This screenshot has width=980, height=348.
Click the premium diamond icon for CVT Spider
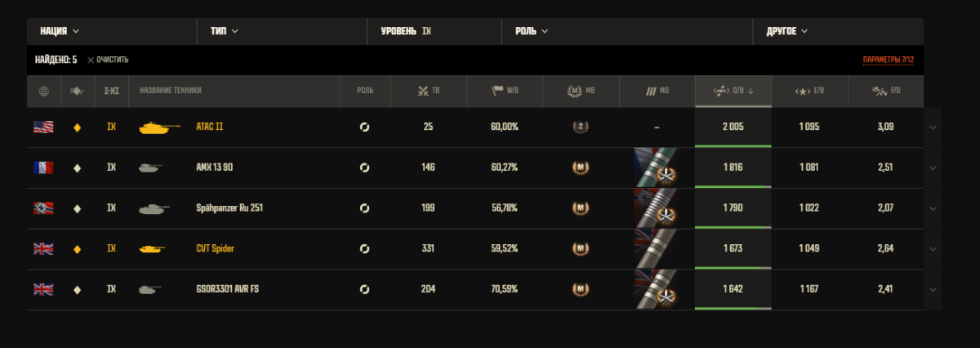pyautogui.click(x=78, y=248)
